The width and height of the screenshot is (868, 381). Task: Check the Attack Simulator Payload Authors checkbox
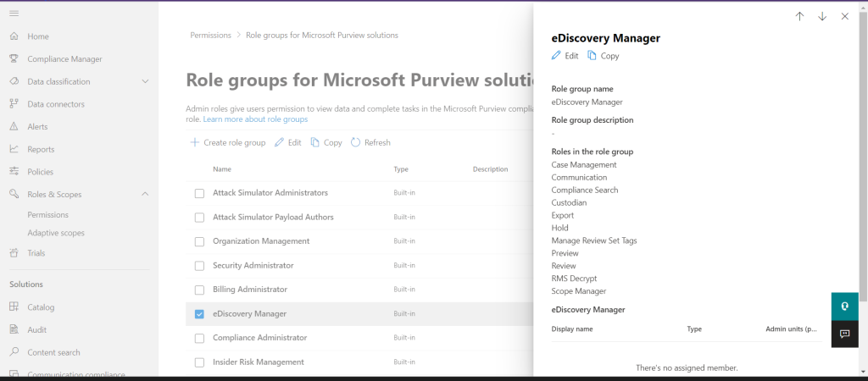[199, 218]
